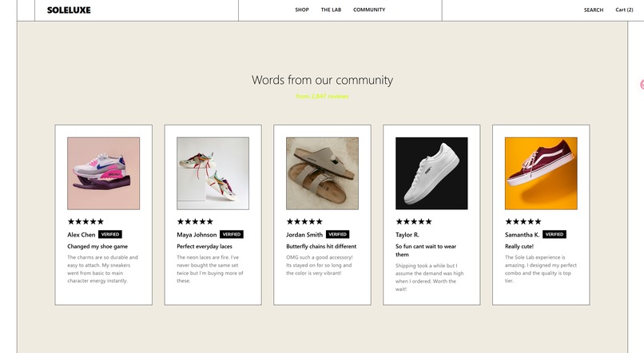Click the VERIFIED badge next to Jordan Smith
Screen dimensions: 644x353
click(338, 234)
